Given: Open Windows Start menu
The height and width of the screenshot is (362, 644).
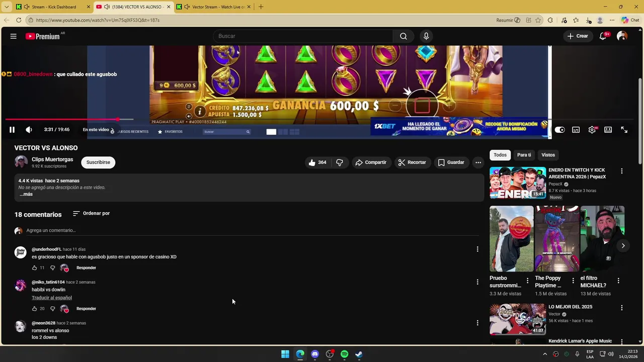Looking at the screenshot, I should 285,354.
